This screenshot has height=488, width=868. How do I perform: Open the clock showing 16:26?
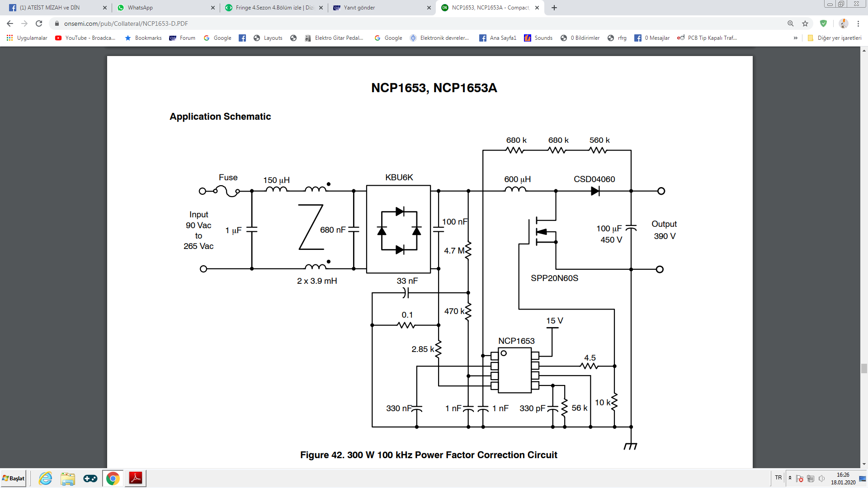[x=843, y=479]
